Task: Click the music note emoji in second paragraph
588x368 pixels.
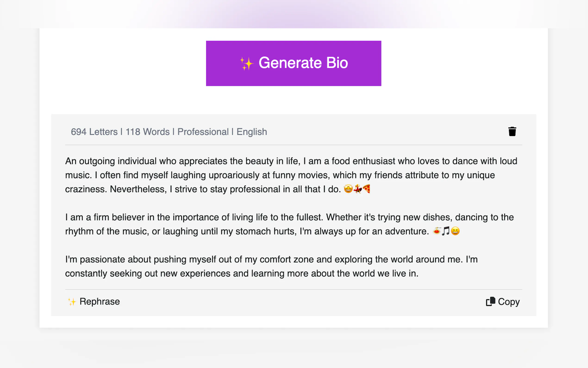Action: tap(446, 231)
